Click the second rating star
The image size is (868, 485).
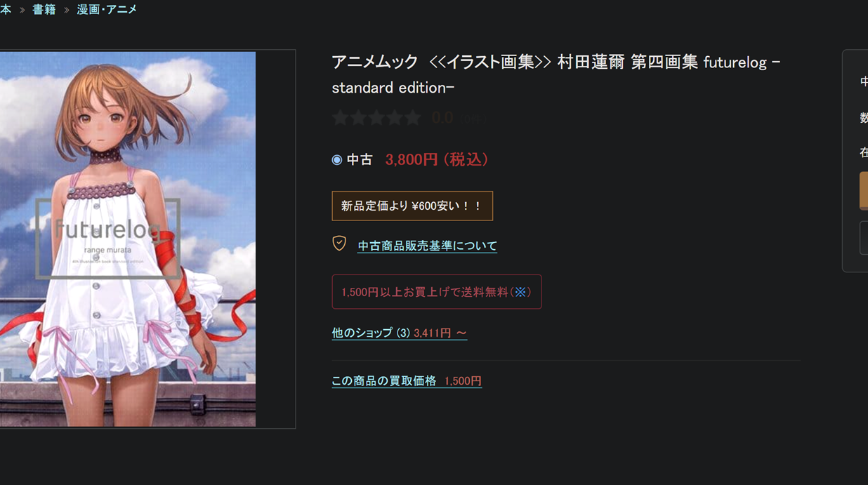pyautogui.click(x=359, y=118)
